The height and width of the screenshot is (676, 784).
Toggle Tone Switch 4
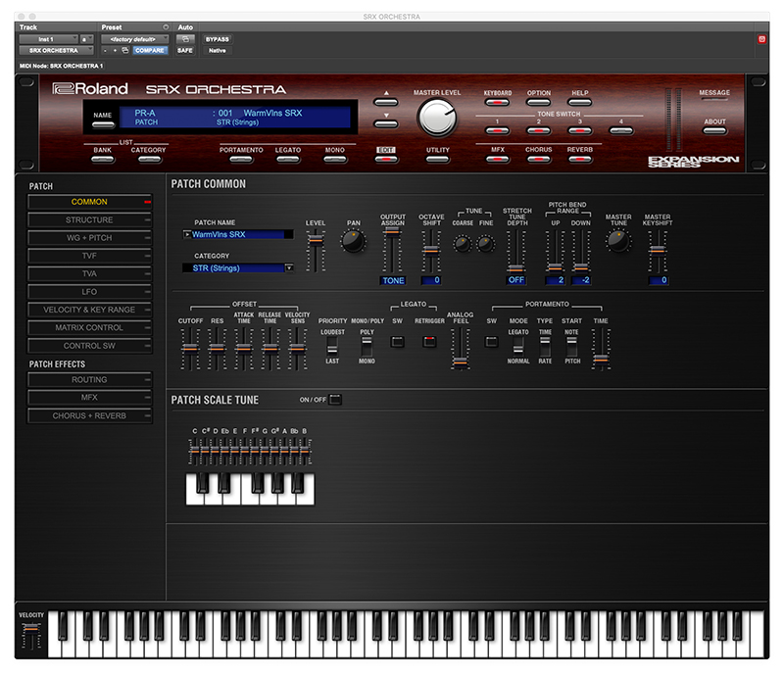(x=621, y=130)
